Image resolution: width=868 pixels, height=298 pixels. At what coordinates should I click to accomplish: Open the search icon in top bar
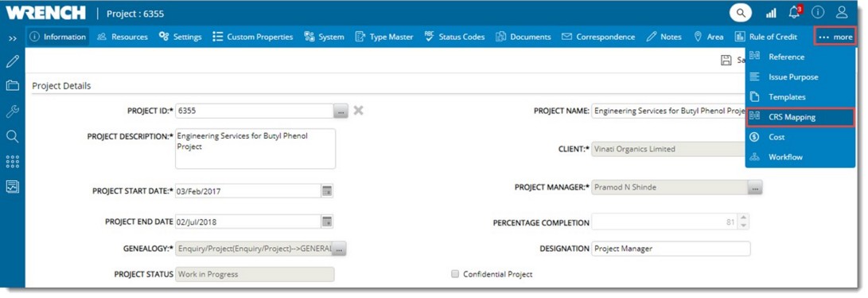pyautogui.click(x=740, y=13)
